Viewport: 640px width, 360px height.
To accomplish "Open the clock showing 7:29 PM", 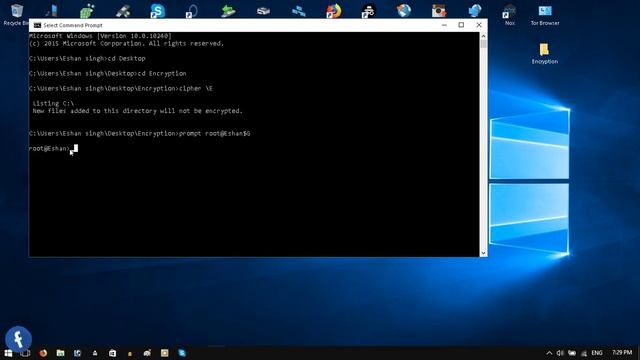I will (622, 352).
